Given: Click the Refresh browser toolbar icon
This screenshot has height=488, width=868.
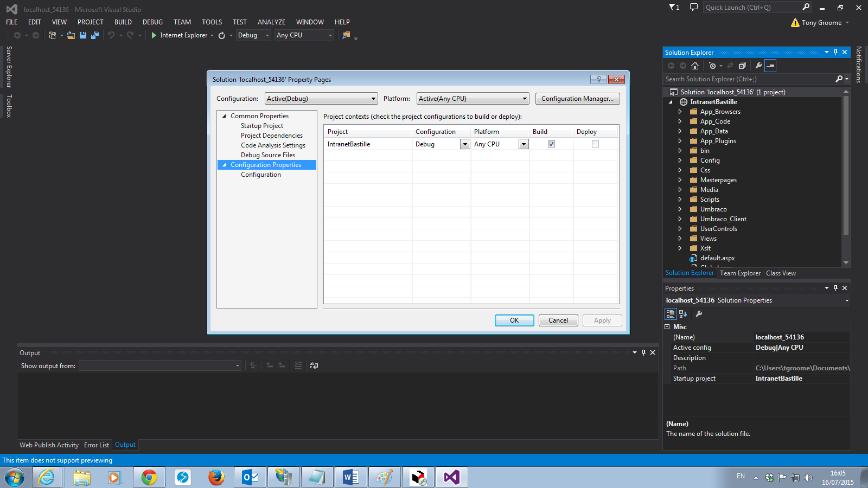Looking at the screenshot, I should point(222,35).
